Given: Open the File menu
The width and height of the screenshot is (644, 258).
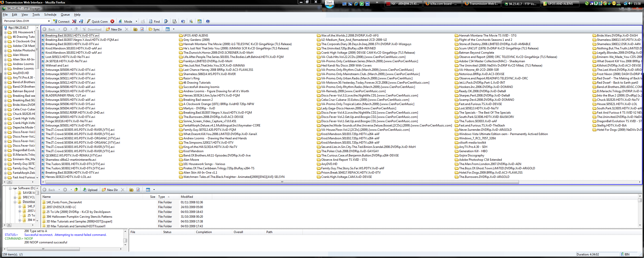Looking at the screenshot, I should [x=5, y=15].
